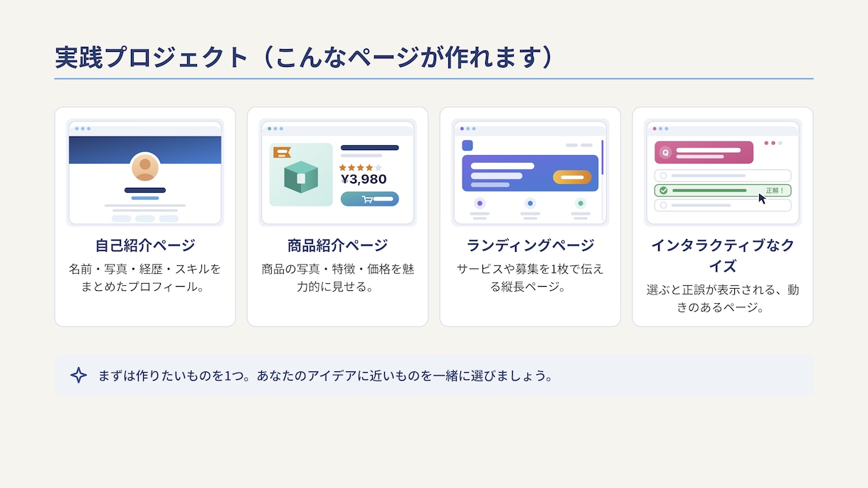868x488 pixels.
Task: Click the orange flag tag icon
Action: click(x=282, y=152)
